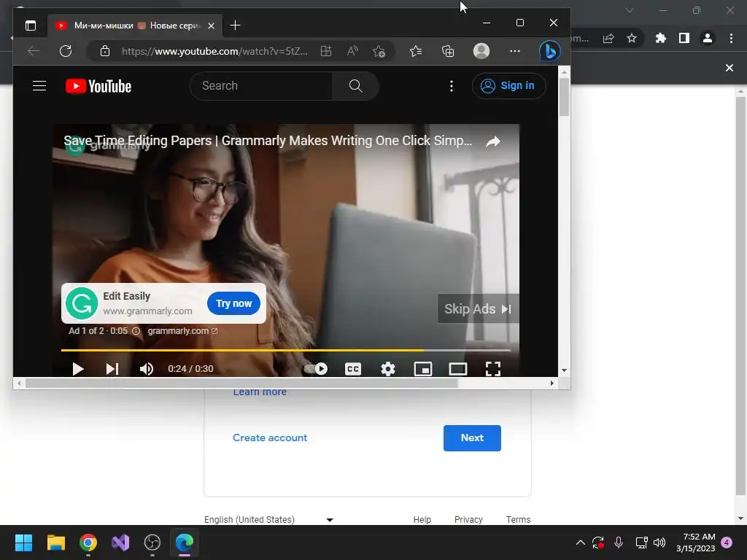Open the Windows Start menu
The height and width of the screenshot is (560, 747).
point(23,542)
